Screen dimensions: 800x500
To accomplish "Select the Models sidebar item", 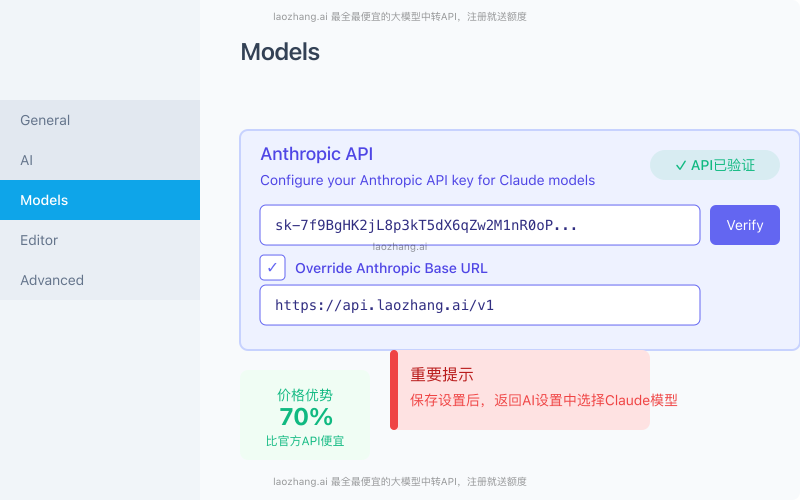I will [99, 200].
